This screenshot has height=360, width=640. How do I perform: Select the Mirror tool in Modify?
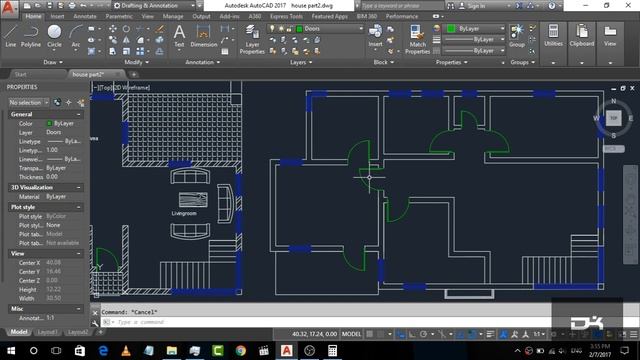[x=126, y=40]
